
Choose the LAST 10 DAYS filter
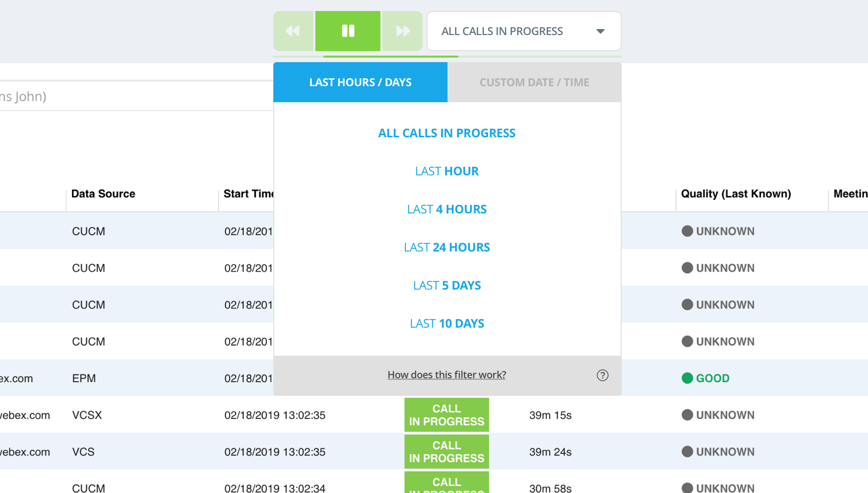[447, 324]
